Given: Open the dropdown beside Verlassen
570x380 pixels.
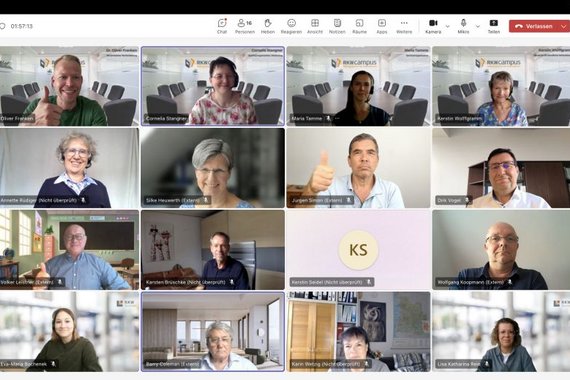Looking at the screenshot, I should (x=564, y=26).
